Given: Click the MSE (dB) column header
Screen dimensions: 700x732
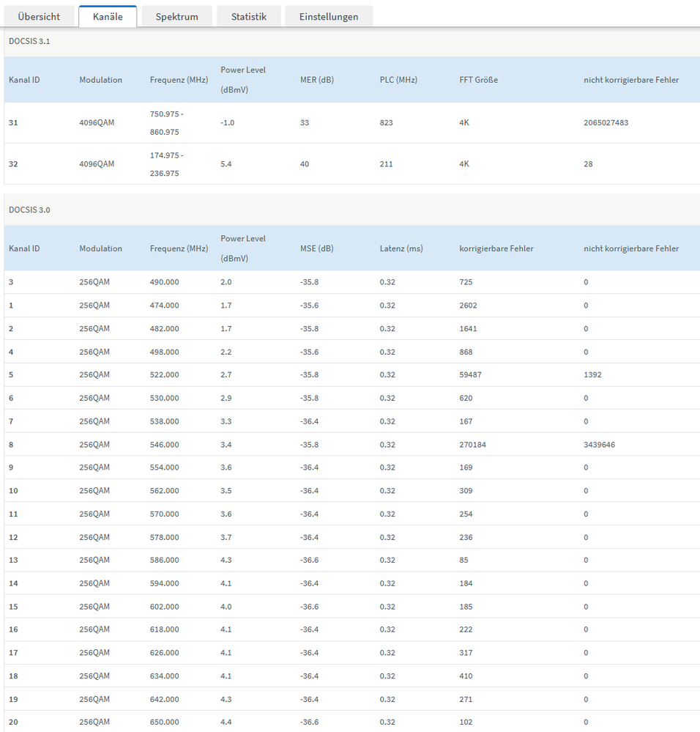Looking at the screenshot, I should pos(316,248).
